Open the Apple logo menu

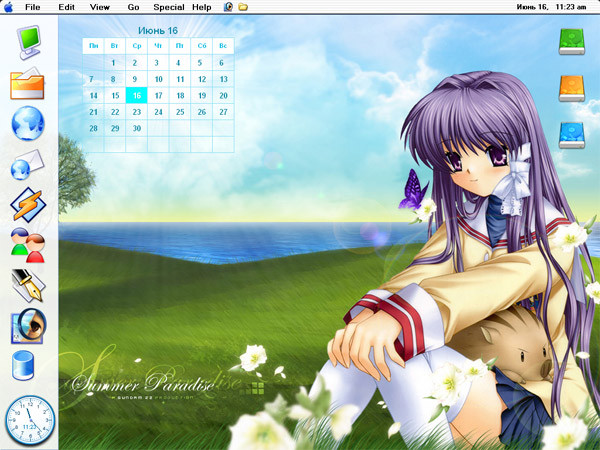(8, 7)
